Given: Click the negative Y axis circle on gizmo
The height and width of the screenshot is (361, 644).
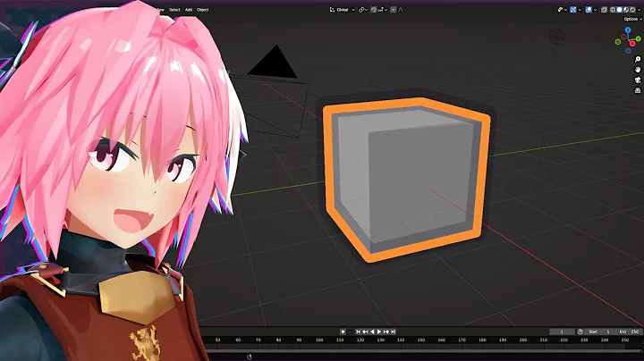Looking at the screenshot, I should point(618,41).
